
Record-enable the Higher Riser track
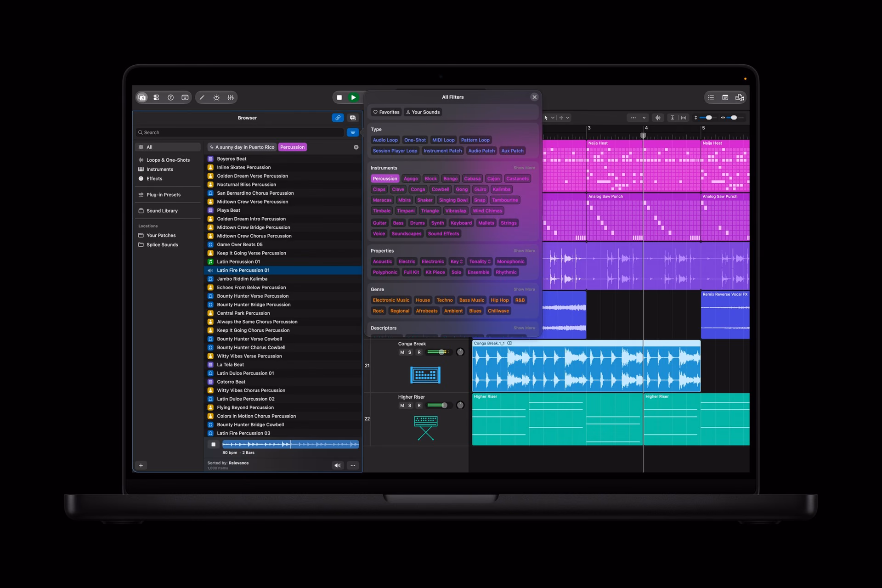tap(419, 406)
